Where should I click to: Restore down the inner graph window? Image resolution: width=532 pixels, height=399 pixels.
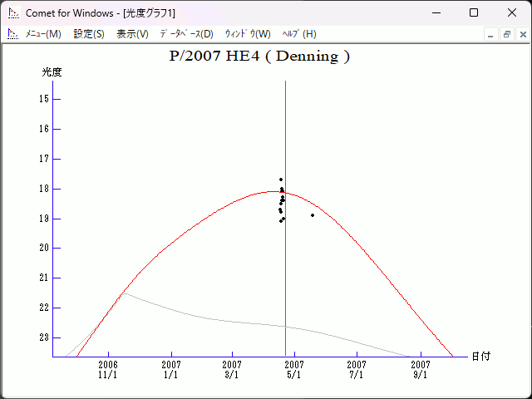506,34
